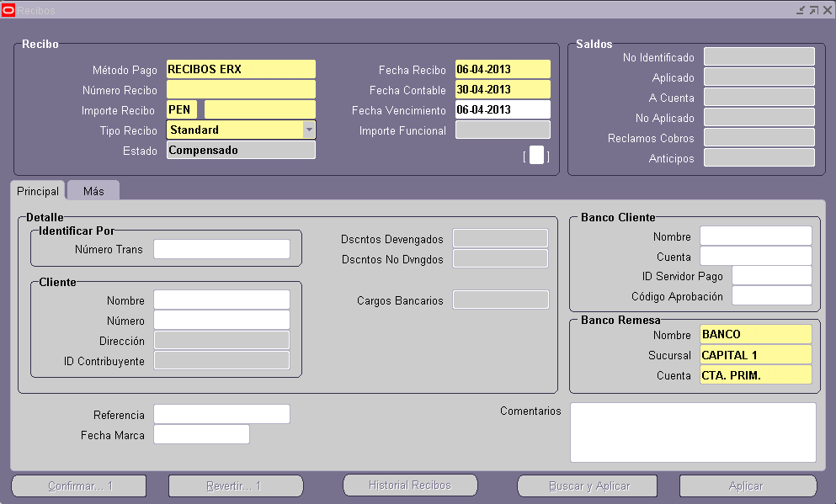Image resolution: width=836 pixels, height=504 pixels.
Task: Switch to the Principal tab
Action: pos(37,191)
